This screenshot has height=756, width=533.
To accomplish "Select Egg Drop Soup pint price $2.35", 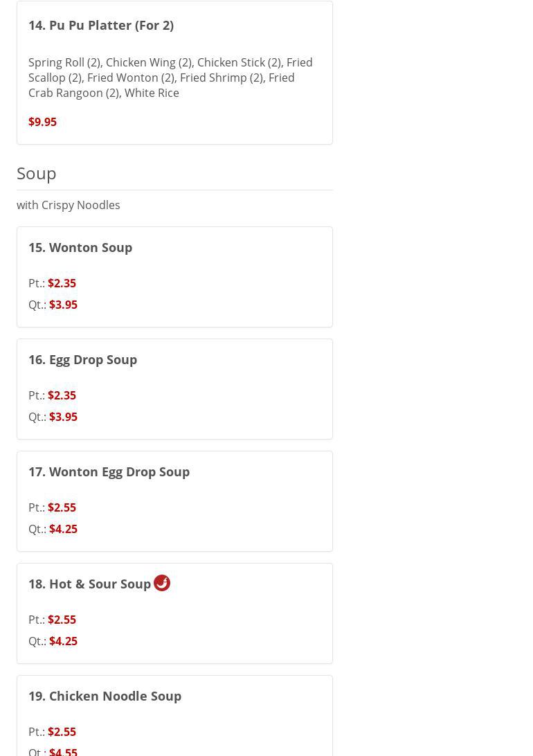I will (62, 395).
